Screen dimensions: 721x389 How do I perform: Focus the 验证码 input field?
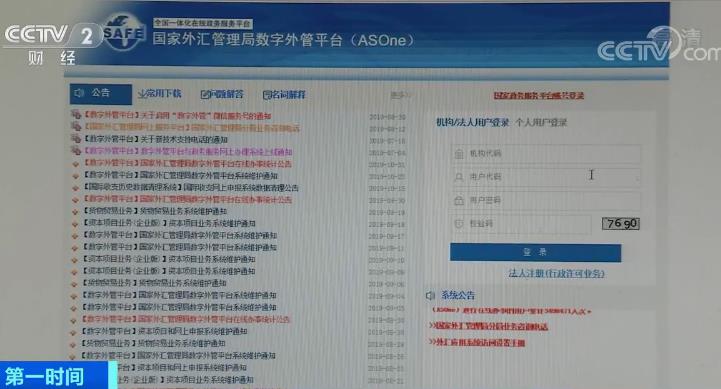(x=521, y=224)
